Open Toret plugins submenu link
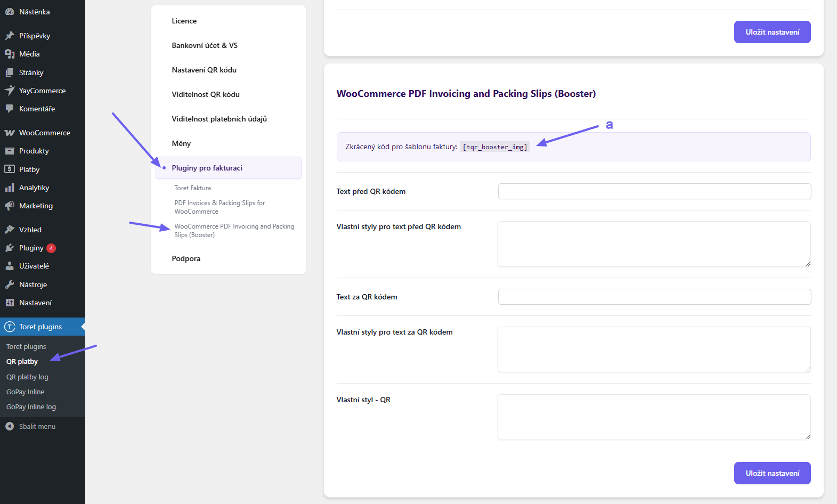This screenshot has width=837, height=504. click(26, 346)
